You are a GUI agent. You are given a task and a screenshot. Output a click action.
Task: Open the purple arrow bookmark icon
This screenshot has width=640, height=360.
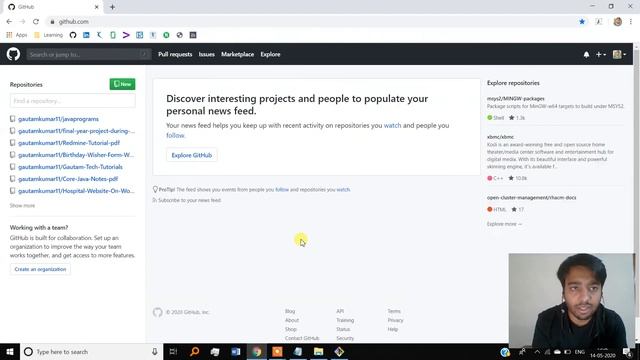coord(126,35)
